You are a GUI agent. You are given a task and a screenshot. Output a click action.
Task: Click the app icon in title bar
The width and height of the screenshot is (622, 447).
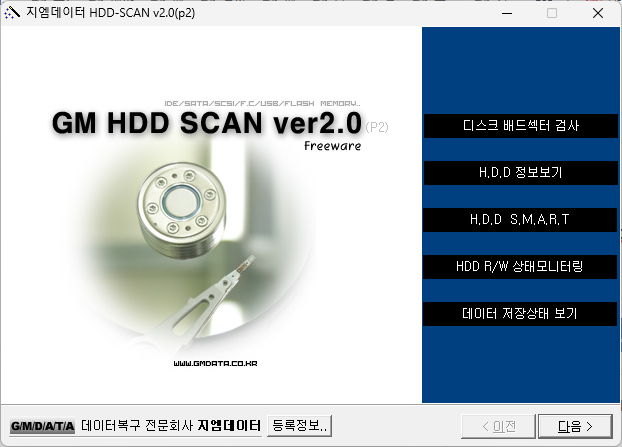tap(12, 13)
